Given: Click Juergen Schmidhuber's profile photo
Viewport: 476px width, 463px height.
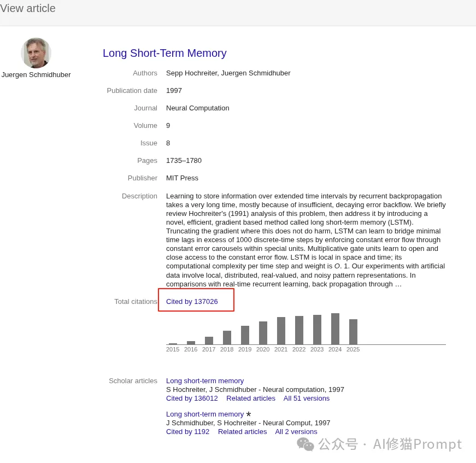Looking at the screenshot, I should [x=36, y=53].
